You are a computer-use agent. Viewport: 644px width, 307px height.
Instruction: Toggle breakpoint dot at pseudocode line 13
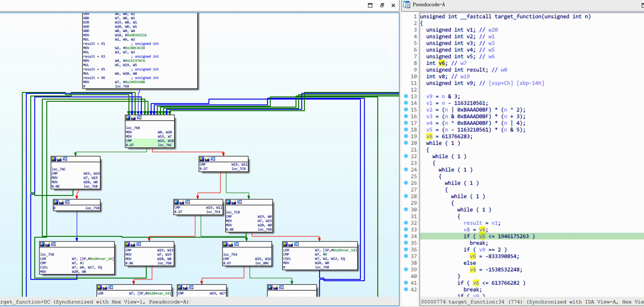point(406,96)
